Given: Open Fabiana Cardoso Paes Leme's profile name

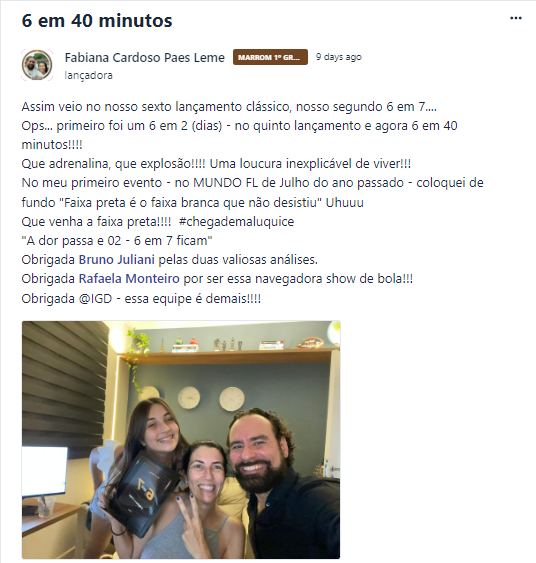Looking at the screenshot, I should click(145, 57).
